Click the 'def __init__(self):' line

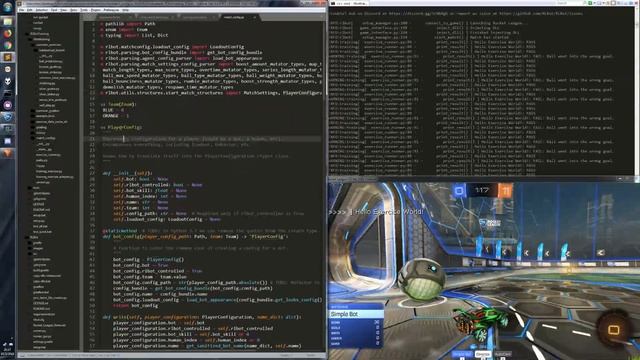click(x=127, y=173)
